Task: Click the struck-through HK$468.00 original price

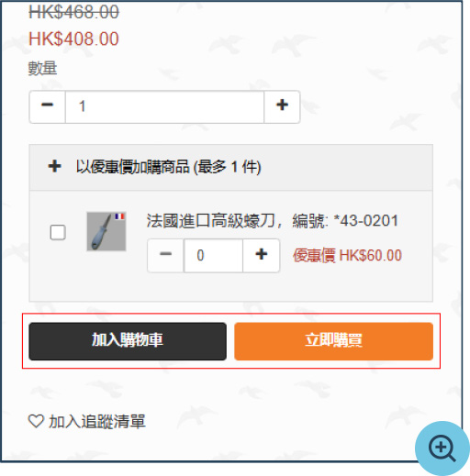Action: pos(73,12)
